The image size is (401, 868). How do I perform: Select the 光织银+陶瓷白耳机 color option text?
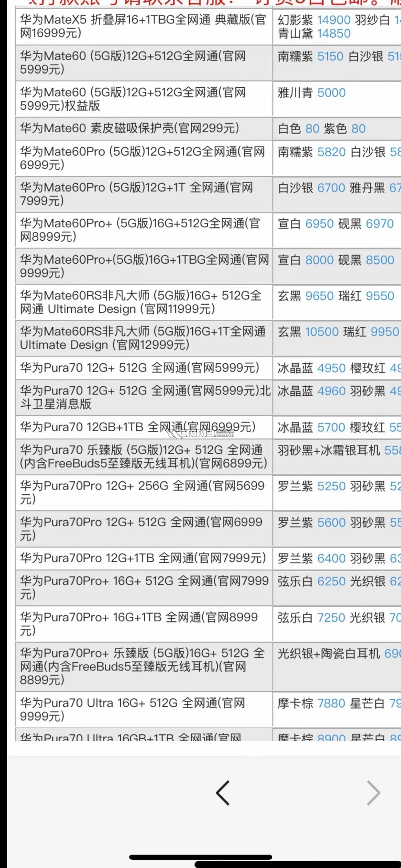329,654
